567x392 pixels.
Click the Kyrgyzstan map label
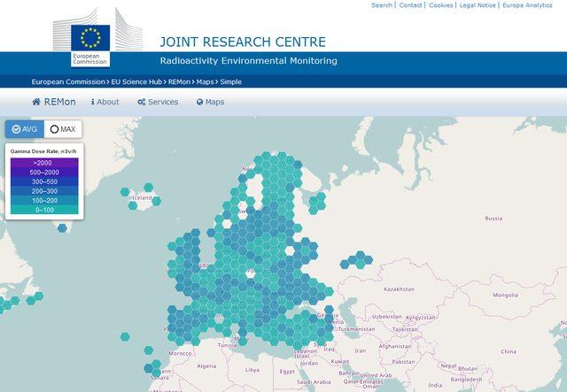pos(421,318)
